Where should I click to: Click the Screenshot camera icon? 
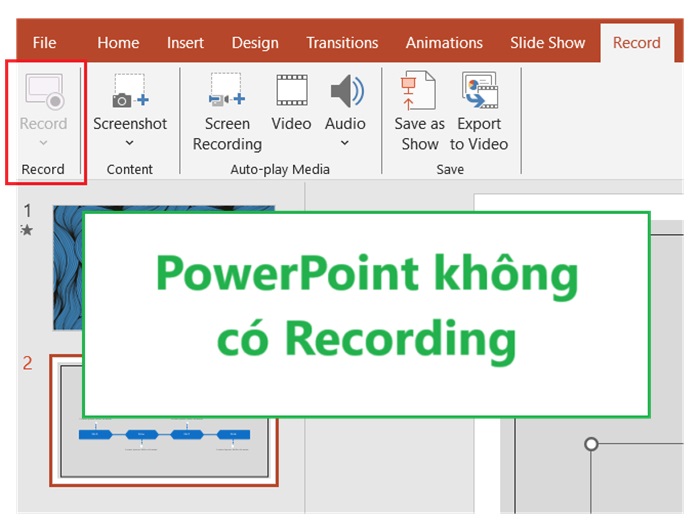tap(130, 91)
